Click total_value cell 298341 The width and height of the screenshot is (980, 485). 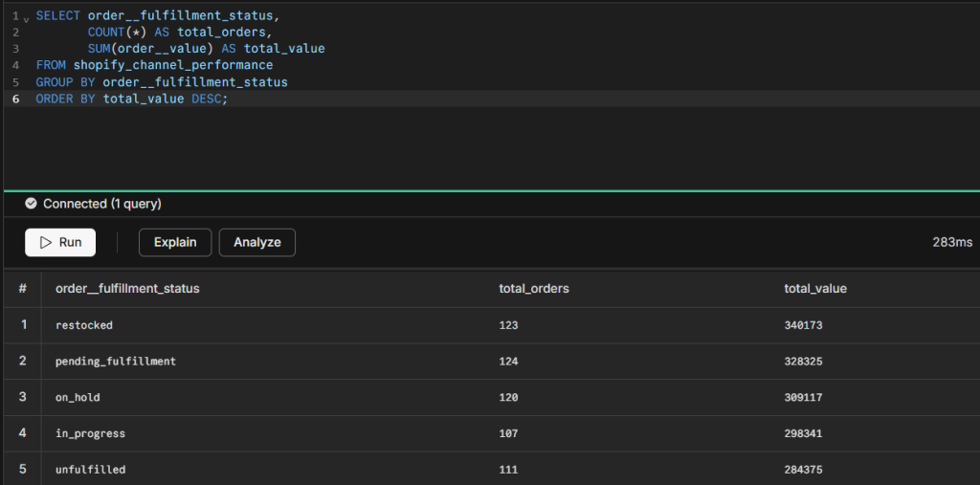coord(803,433)
